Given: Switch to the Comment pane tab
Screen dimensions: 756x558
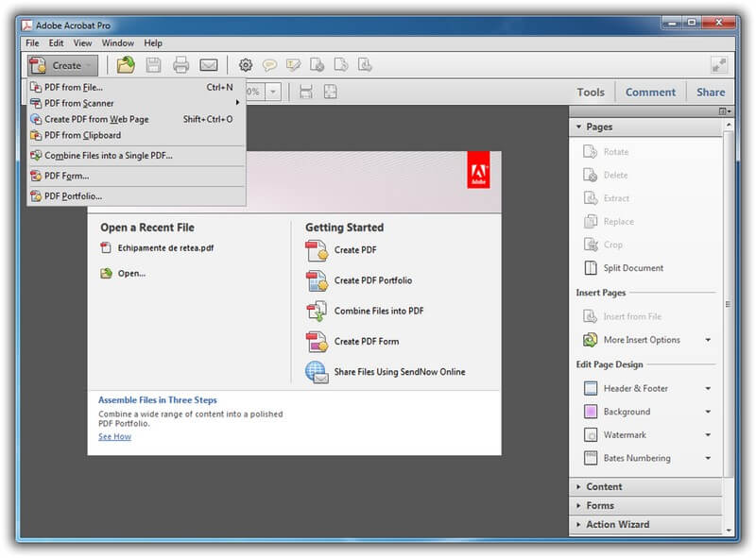Looking at the screenshot, I should tap(650, 92).
